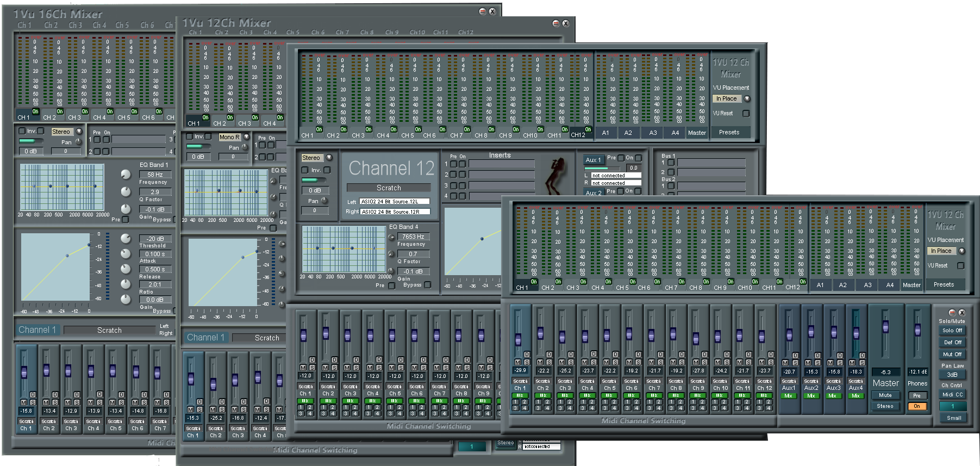Click the Pan knob in Channel 12 panel
Screen dimensions: 980x466
pos(324,201)
